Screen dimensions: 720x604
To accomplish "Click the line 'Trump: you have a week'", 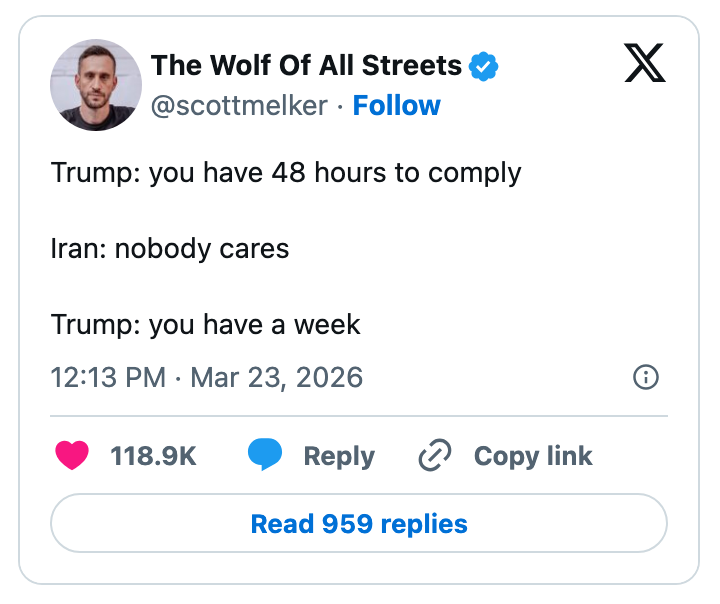I will 205,324.
